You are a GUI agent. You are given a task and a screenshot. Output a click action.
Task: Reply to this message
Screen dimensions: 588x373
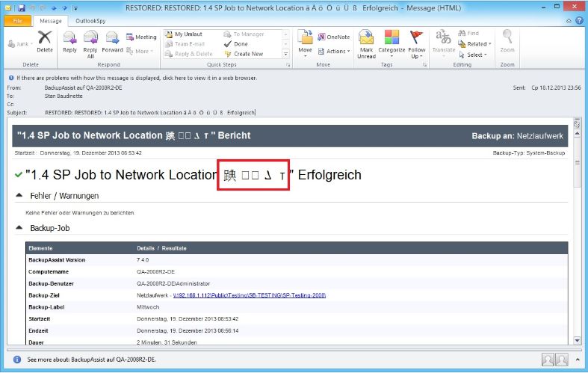point(69,42)
